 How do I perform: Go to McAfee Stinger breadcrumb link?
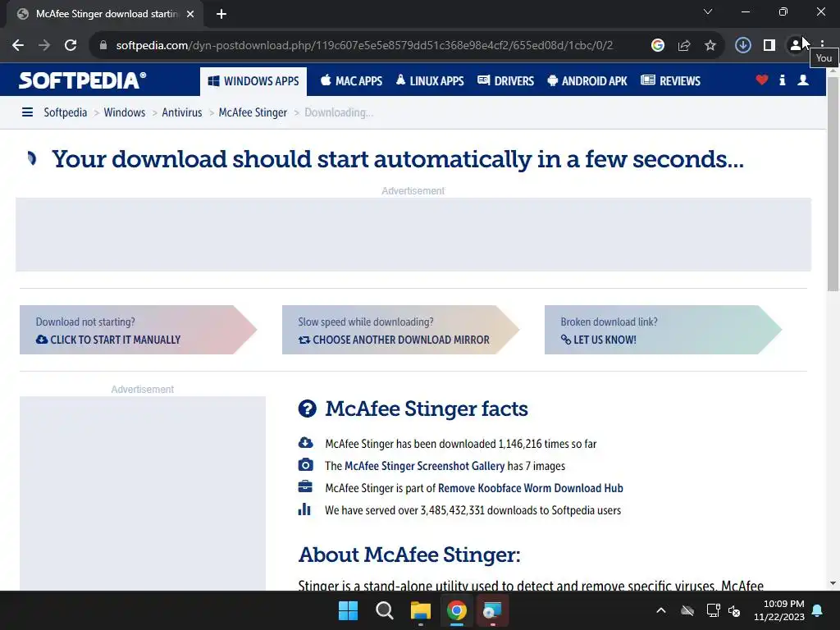tap(253, 112)
